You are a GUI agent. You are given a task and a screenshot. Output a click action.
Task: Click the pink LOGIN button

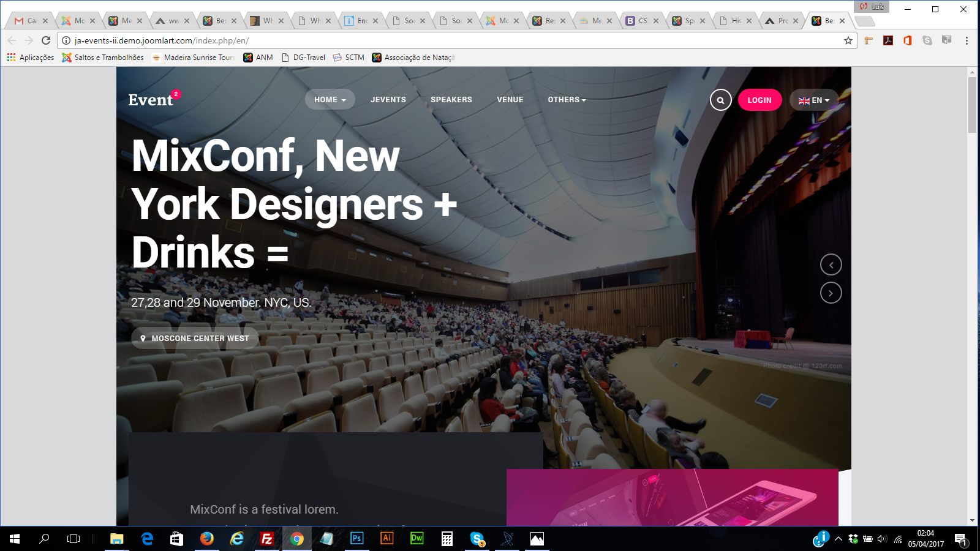click(759, 100)
